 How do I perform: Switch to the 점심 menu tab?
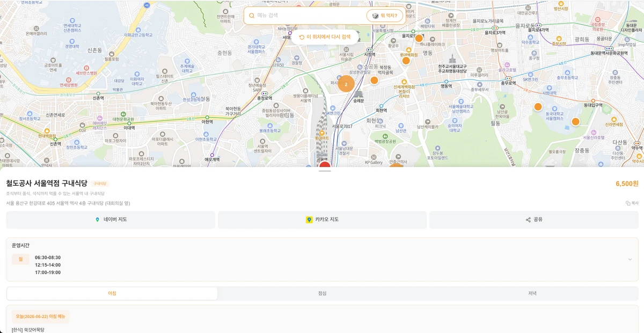322,293
